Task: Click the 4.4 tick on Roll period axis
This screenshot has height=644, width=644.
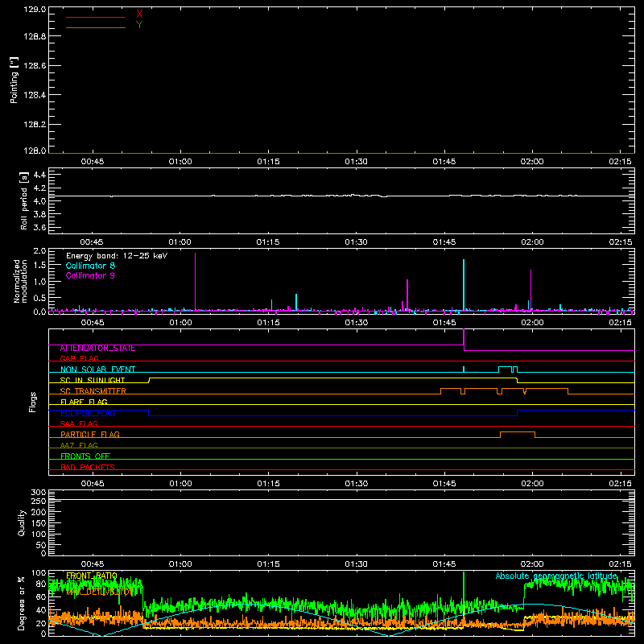Action: 39,175
